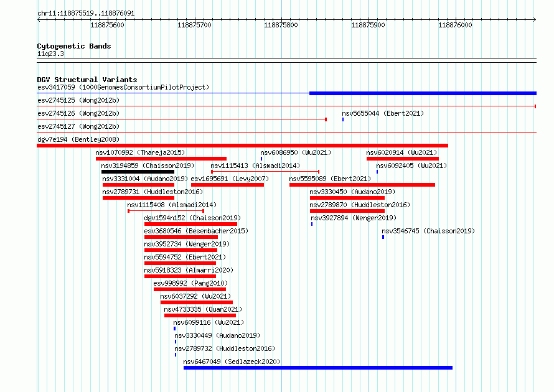The height and width of the screenshot is (392, 554).
Task: Click nsv6086950 (Wu2021) label
Action: 296,152
